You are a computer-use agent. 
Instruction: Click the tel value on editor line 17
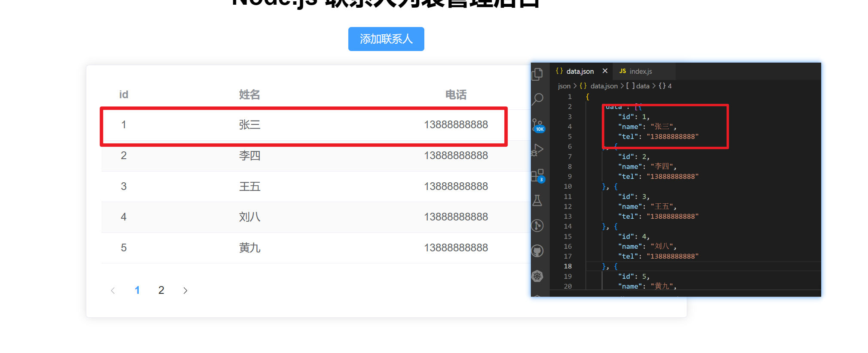(673, 256)
